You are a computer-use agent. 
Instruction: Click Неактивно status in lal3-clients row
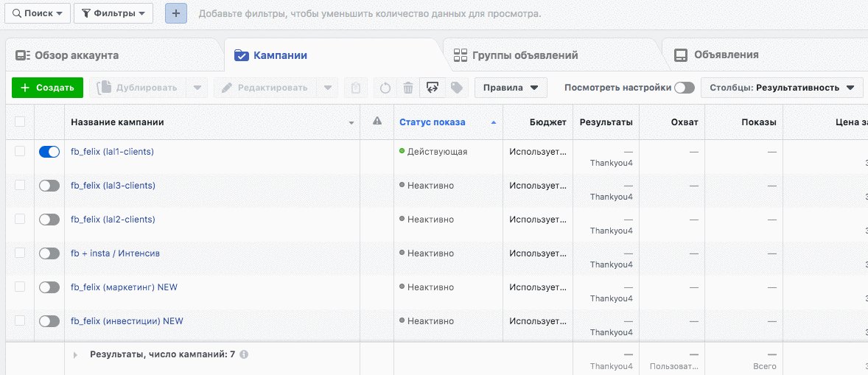(430, 186)
